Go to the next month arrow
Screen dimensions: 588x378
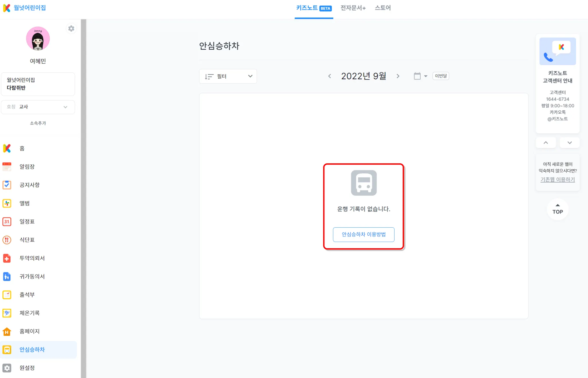coord(398,76)
